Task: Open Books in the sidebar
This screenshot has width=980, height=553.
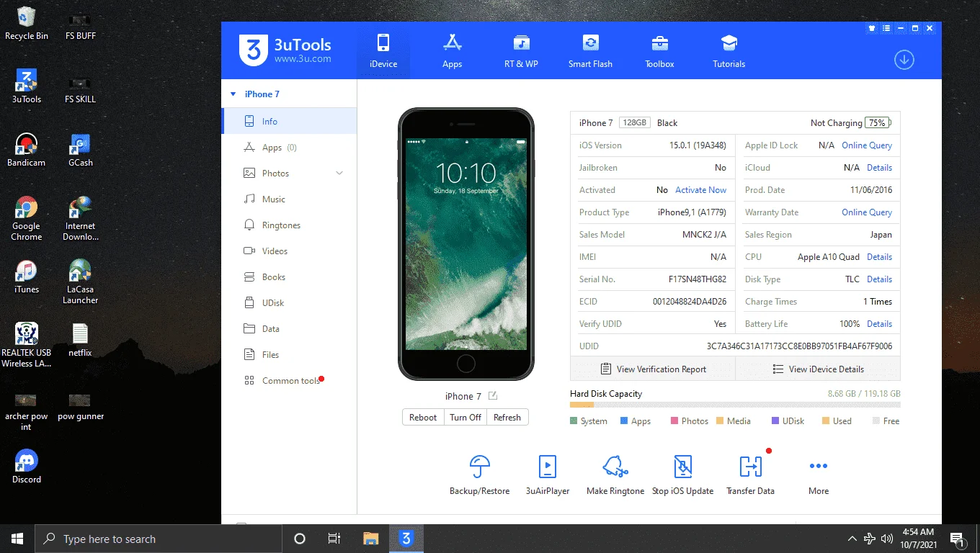Action: [x=289, y=276]
